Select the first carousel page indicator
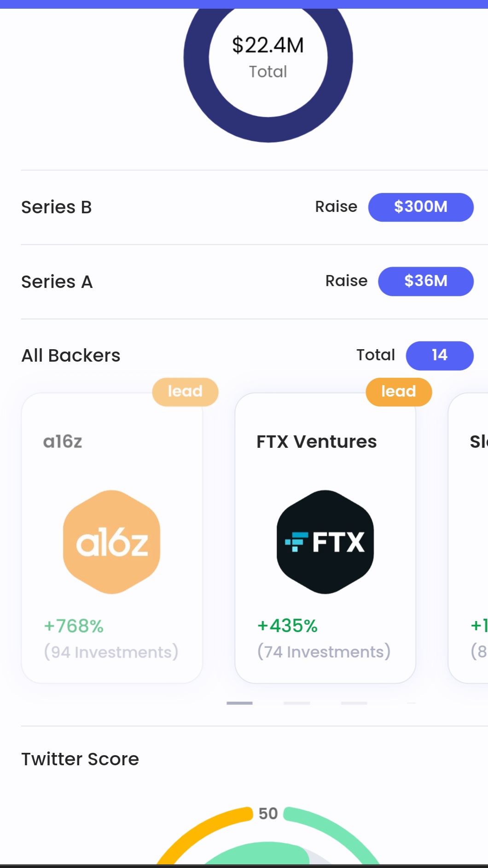Viewport: 488px width, 868px height. [x=239, y=703]
